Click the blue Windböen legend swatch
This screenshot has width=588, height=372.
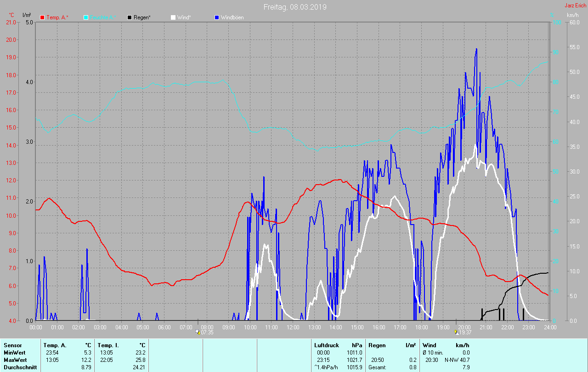click(217, 17)
